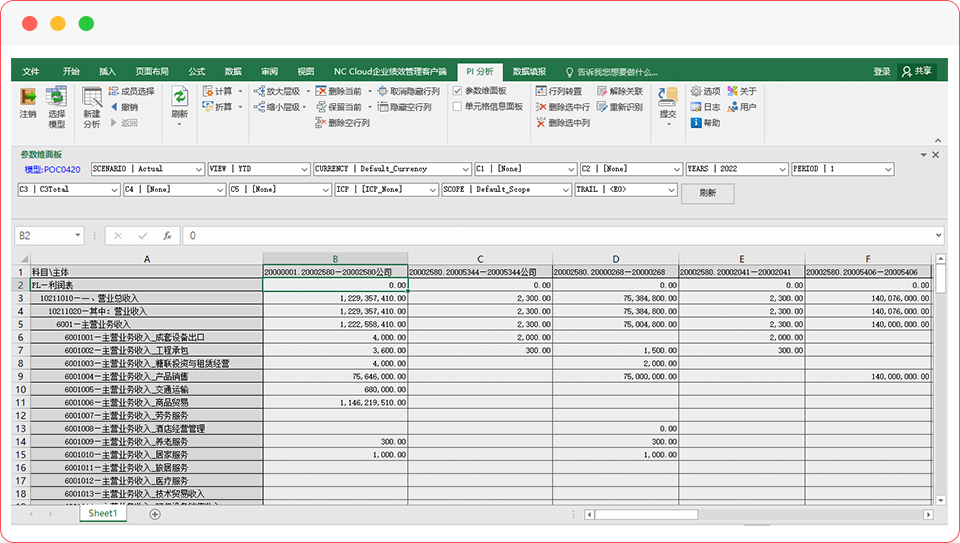This screenshot has width=960, height=543.
Task: Open the PERIOD 1 dropdown
Action: pyautogui.click(x=888, y=169)
